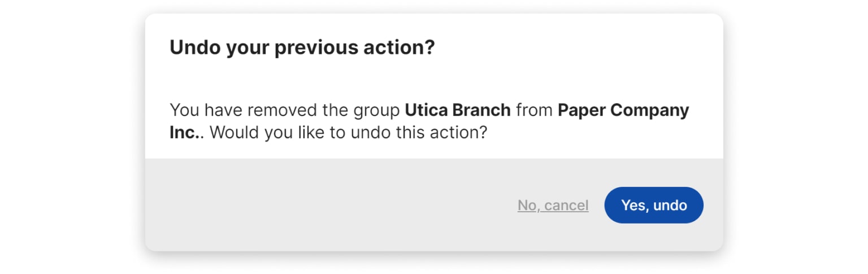Click the bold "Paper Company" text

[623, 110]
